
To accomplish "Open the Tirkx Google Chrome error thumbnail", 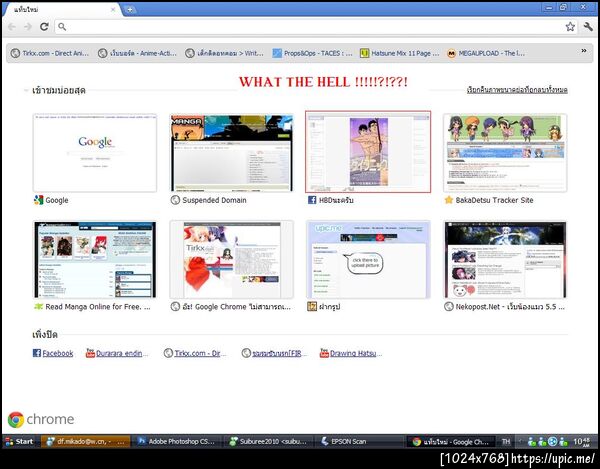I will pos(232,259).
